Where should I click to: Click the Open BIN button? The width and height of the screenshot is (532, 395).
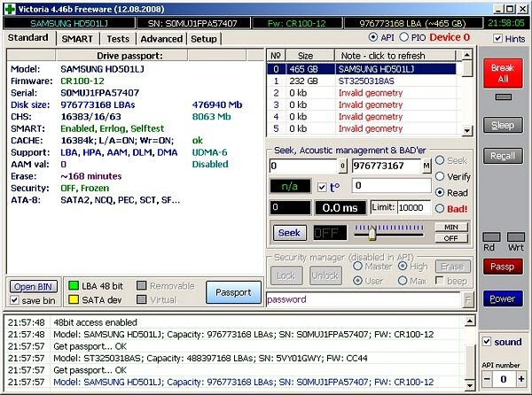[x=34, y=287]
